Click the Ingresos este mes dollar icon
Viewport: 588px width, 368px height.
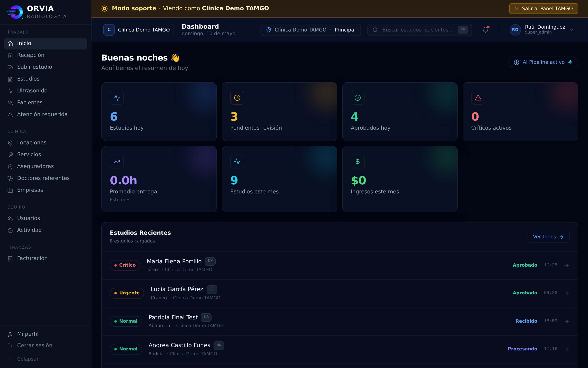tap(358, 161)
